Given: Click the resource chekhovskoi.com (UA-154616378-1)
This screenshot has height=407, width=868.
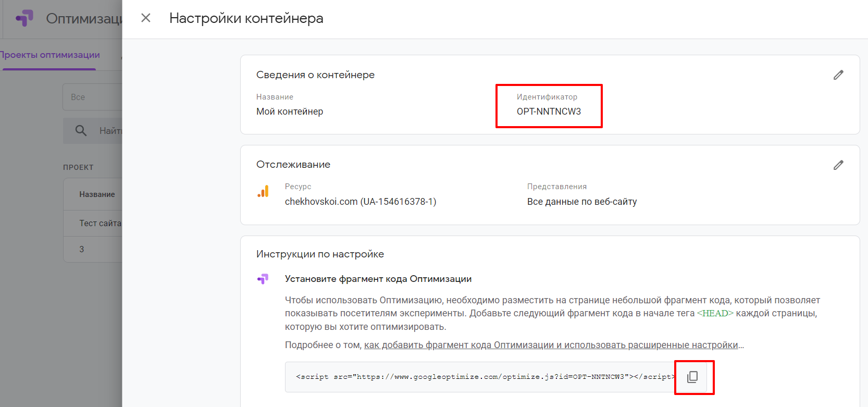Looking at the screenshot, I should 361,202.
